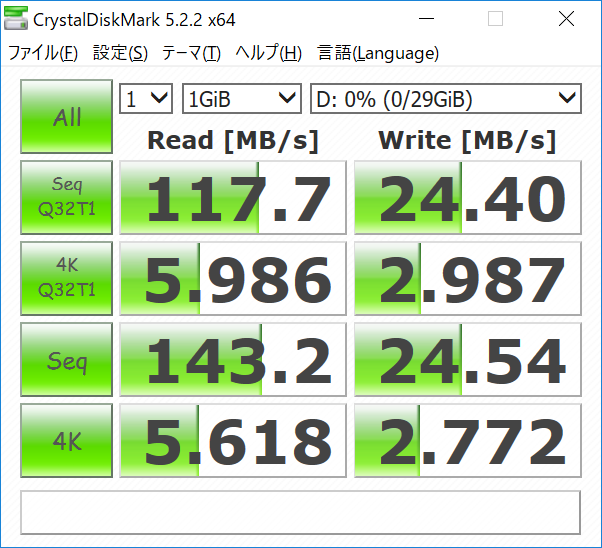Click the empty comment field at the bottom
602x548 pixels.
[300, 512]
